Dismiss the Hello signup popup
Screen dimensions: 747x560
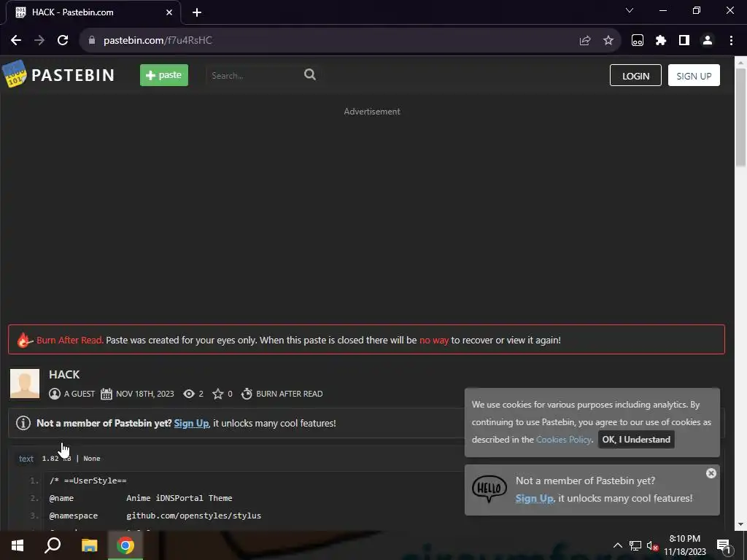click(x=711, y=473)
